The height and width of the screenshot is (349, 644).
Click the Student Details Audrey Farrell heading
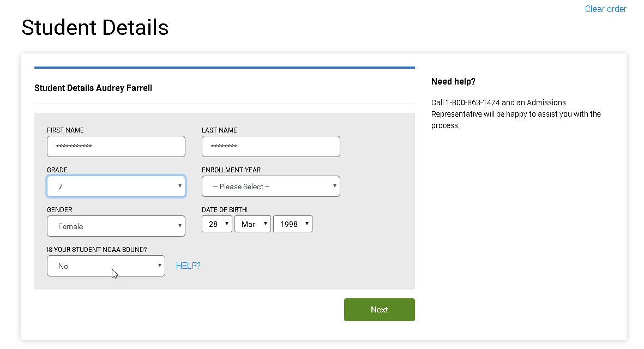tap(93, 88)
